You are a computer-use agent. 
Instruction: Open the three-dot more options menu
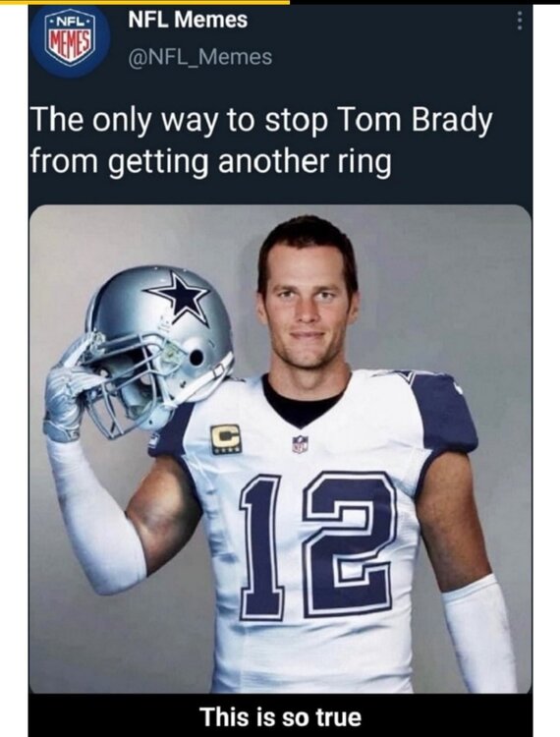tap(519, 22)
